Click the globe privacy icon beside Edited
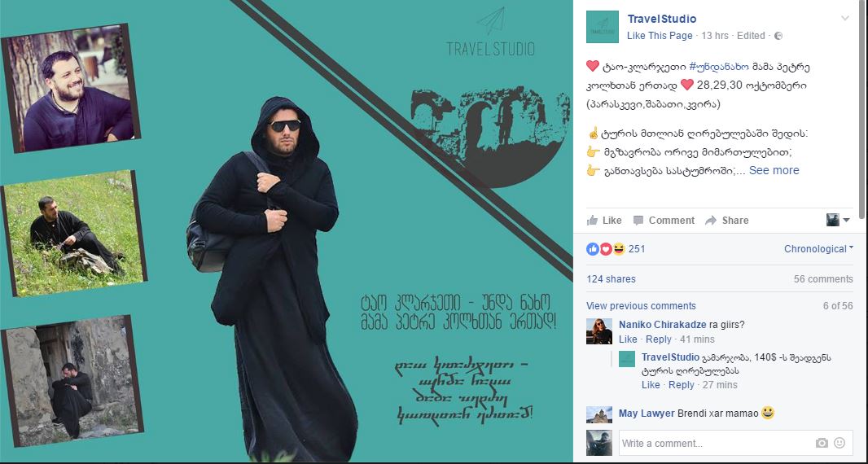Viewport: 868px width, 464px height. (x=778, y=36)
